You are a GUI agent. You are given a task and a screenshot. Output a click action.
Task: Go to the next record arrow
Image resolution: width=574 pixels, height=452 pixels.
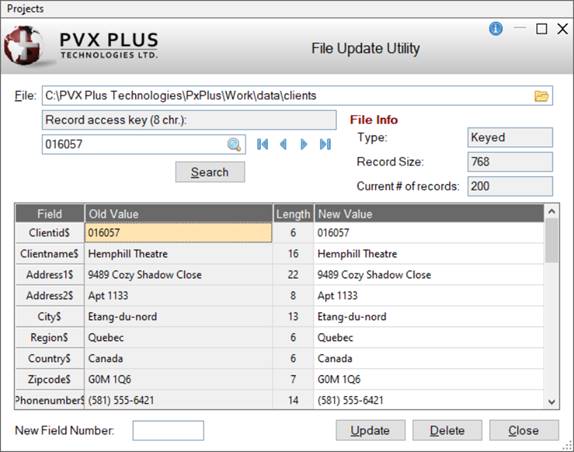pyautogui.click(x=303, y=144)
